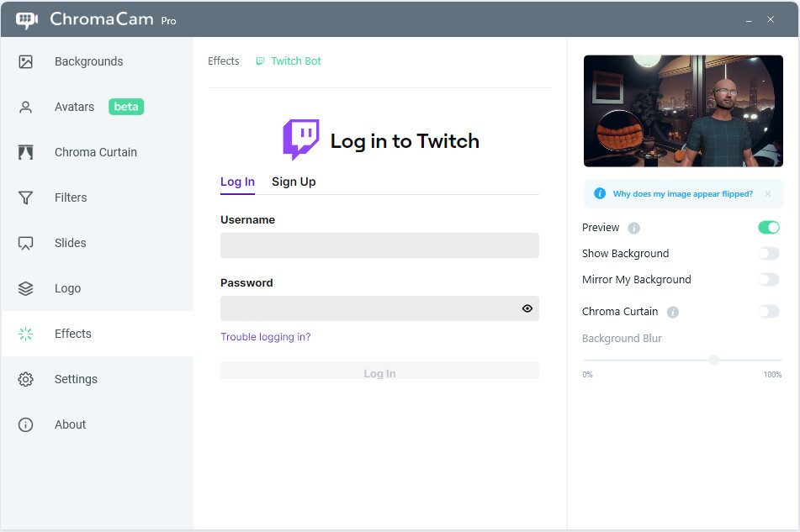800x532 pixels.
Task: Adjust the Background Blur slider
Action: click(713, 360)
